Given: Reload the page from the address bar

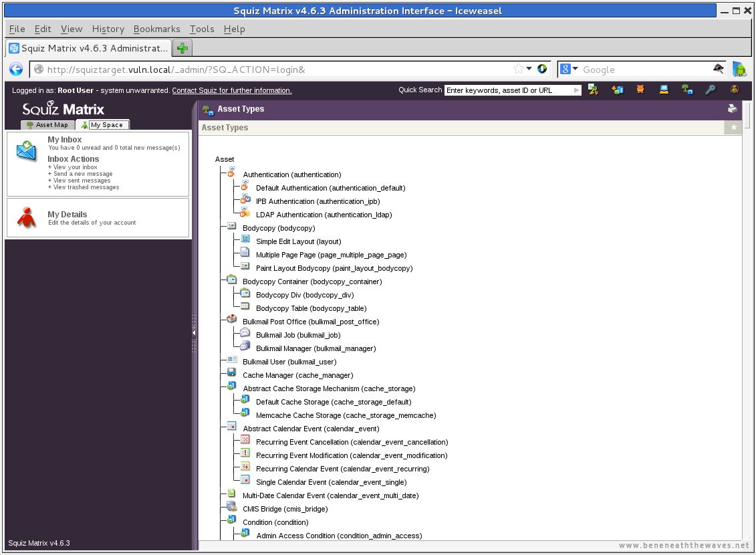Looking at the screenshot, I should 542,69.
